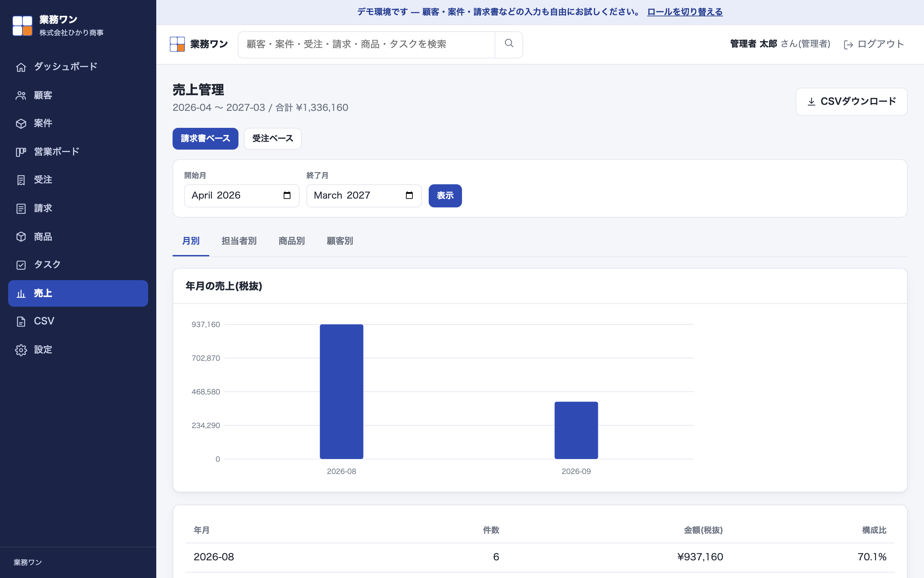This screenshot has width=924, height=578.
Task: Click the 2026-09 x-axis label
Action: (x=576, y=472)
